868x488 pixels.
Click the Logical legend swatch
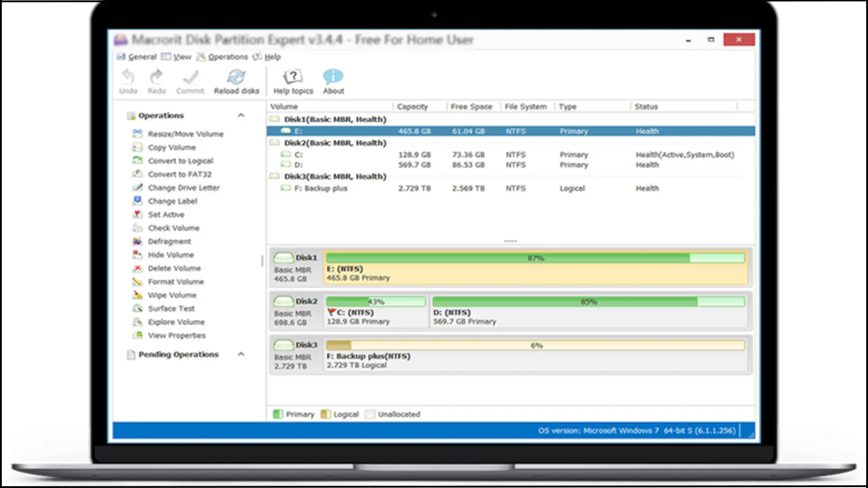click(325, 414)
